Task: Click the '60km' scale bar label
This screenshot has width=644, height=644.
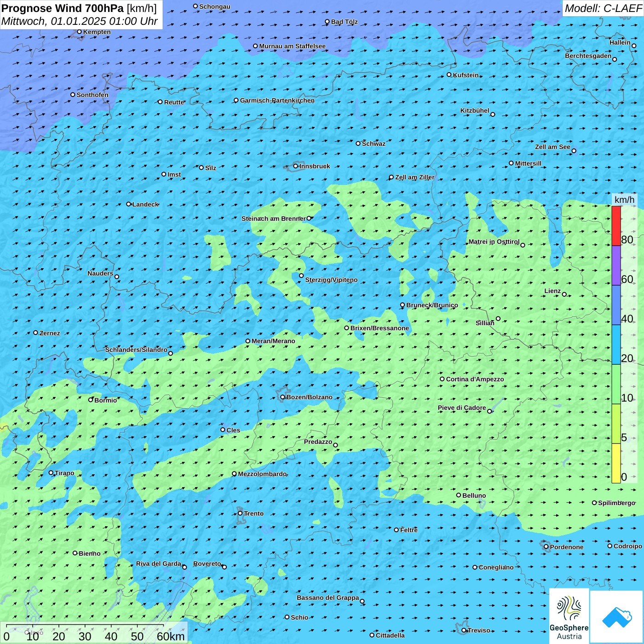Action: (x=171, y=636)
